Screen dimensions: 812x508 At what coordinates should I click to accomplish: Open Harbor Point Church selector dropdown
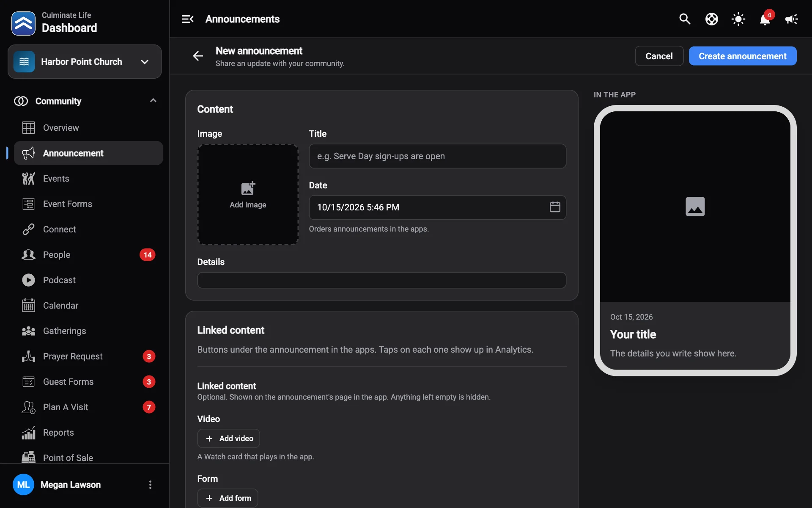(85, 62)
